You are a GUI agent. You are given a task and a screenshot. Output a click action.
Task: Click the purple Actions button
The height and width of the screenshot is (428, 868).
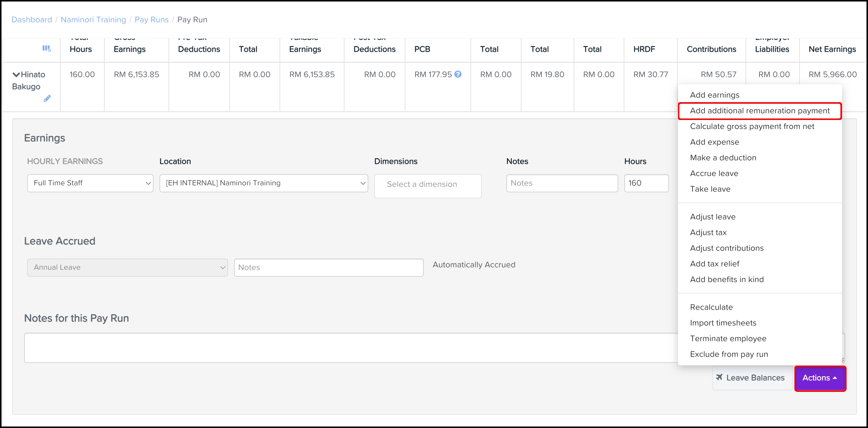pyautogui.click(x=819, y=378)
